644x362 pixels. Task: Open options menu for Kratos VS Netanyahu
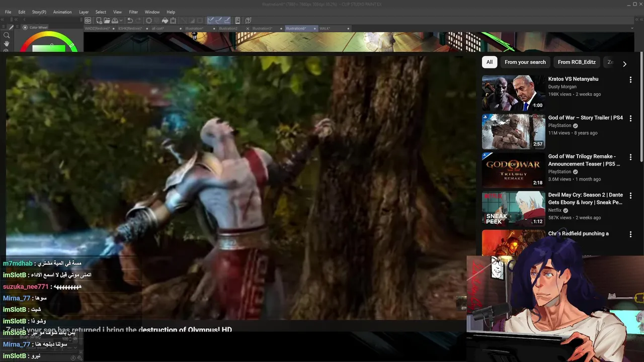point(630,79)
